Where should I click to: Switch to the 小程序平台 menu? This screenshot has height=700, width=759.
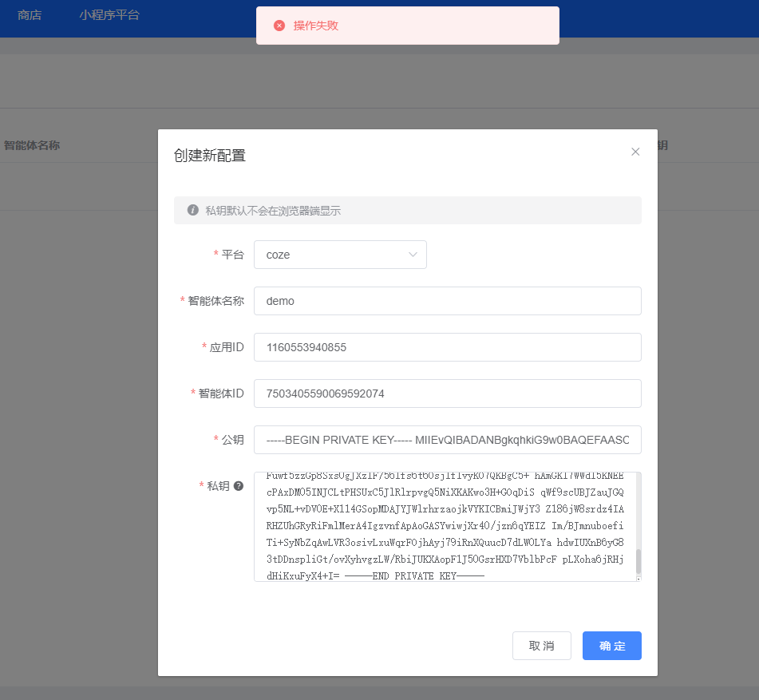pos(109,14)
